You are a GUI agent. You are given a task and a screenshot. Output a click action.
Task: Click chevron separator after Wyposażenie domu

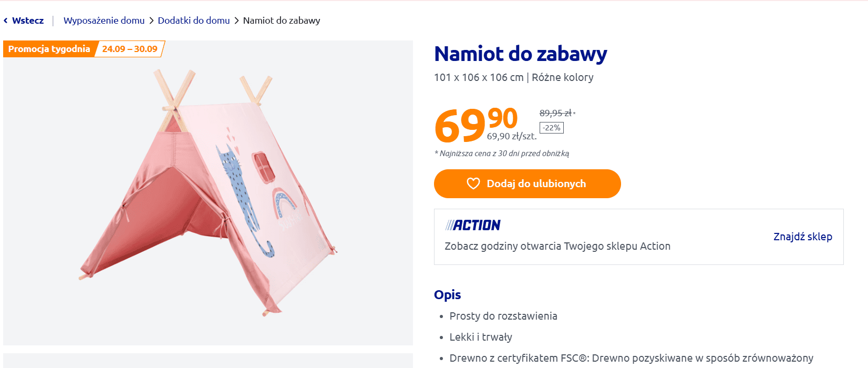[151, 21]
